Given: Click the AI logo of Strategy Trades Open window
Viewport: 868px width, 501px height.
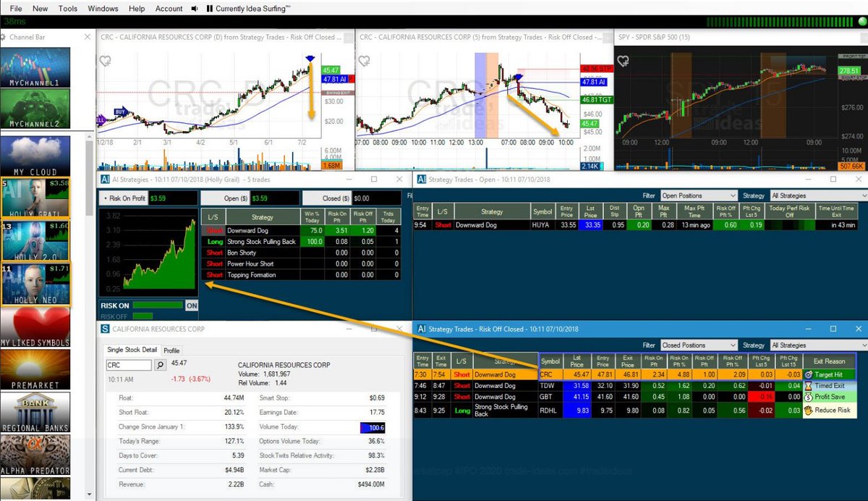Looking at the screenshot, I should [x=420, y=178].
